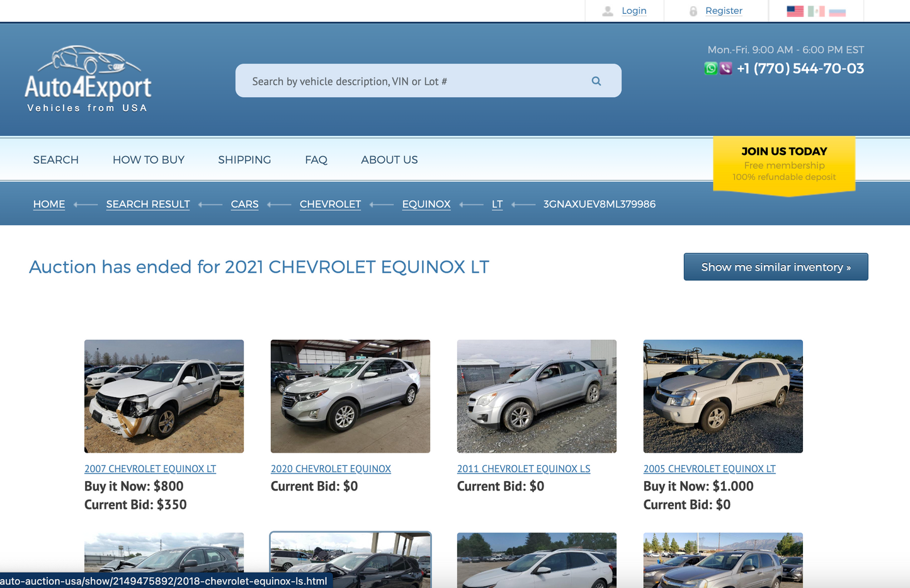Open the SHIPPING menu item

[244, 160]
